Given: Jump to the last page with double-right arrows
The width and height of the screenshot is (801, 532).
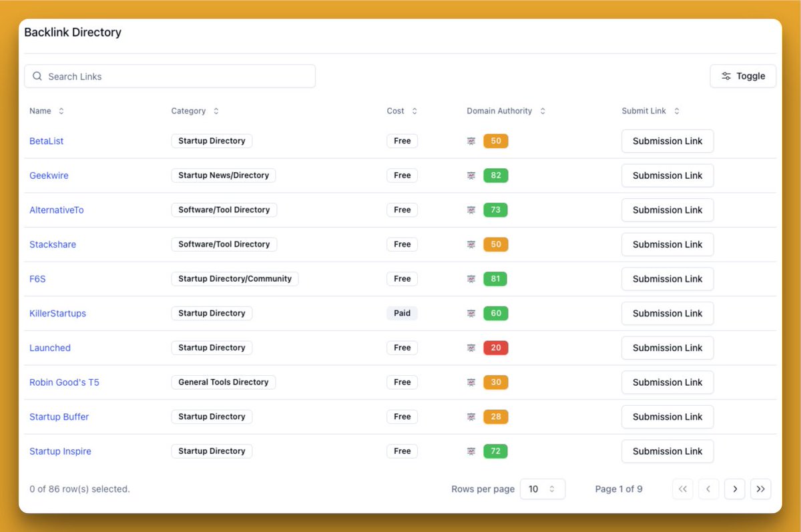Looking at the screenshot, I should 761,489.
